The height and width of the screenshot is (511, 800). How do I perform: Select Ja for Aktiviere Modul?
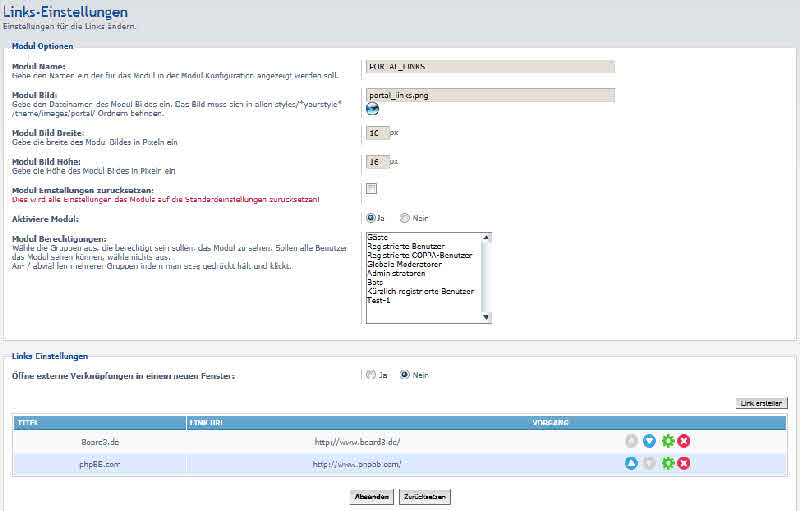tap(371, 217)
